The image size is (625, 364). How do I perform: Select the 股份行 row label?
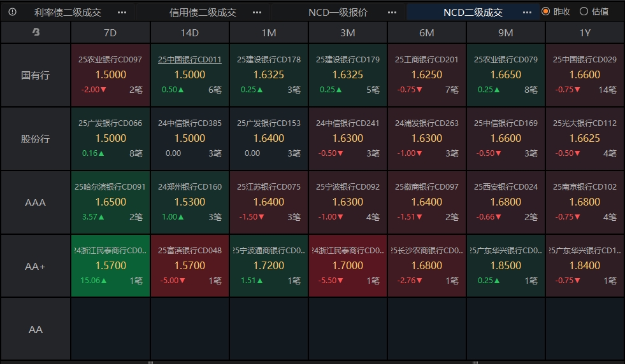[36, 139]
